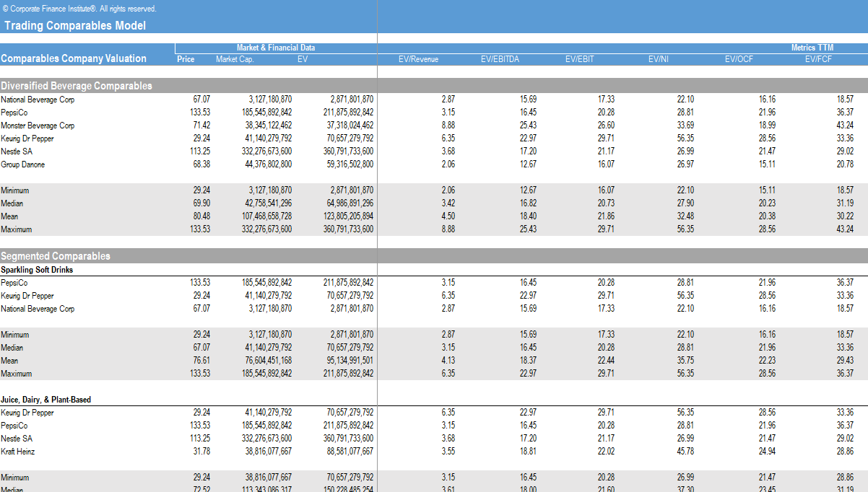Click Diversified Median price 69.90

click(x=201, y=203)
